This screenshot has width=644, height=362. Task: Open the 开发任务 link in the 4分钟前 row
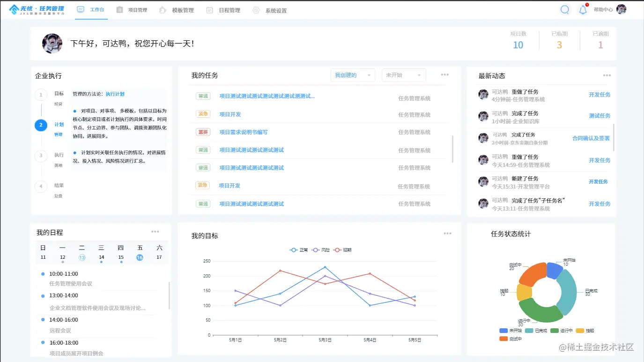coord(600,95)
